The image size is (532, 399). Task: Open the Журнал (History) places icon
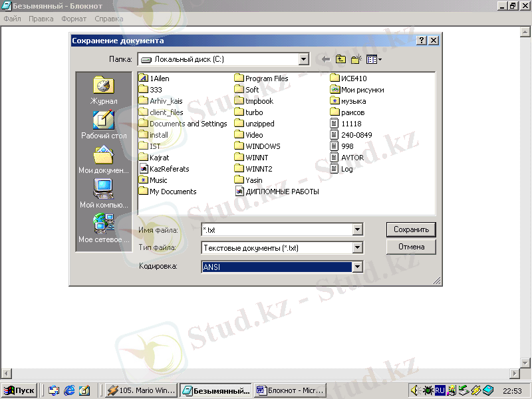103,90
